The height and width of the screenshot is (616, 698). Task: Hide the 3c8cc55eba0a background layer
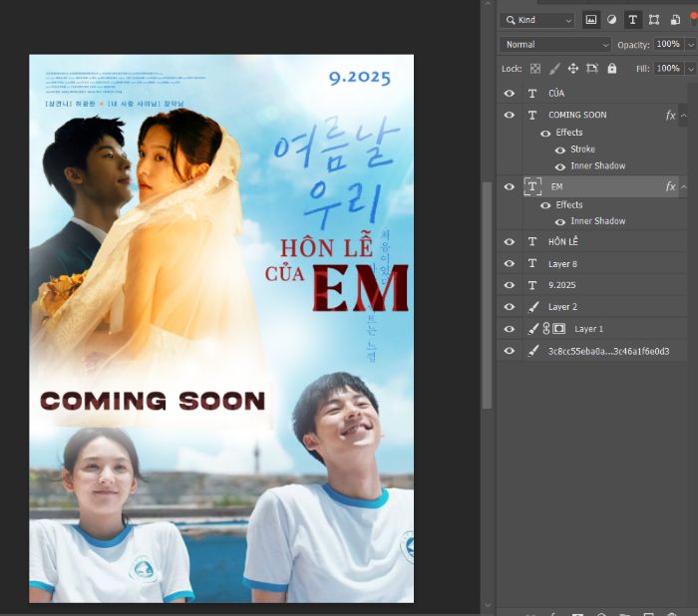coord(510,351)
